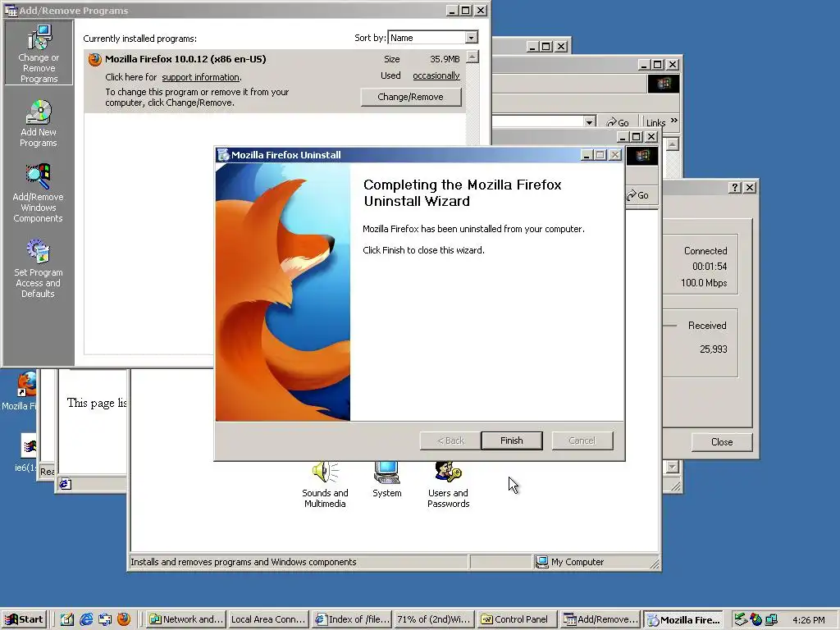Click the middle system tray icon
The width and height of the screenshot is (840, 630).
pos(756,620)
